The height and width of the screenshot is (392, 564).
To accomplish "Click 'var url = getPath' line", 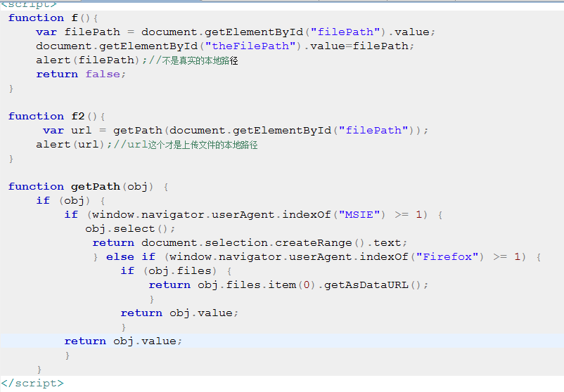I will coord(236,131).
